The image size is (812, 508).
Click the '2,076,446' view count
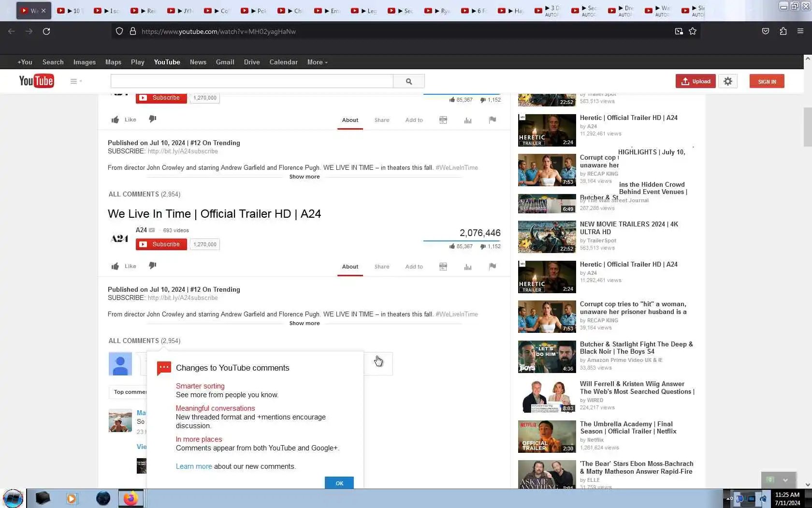480,233
